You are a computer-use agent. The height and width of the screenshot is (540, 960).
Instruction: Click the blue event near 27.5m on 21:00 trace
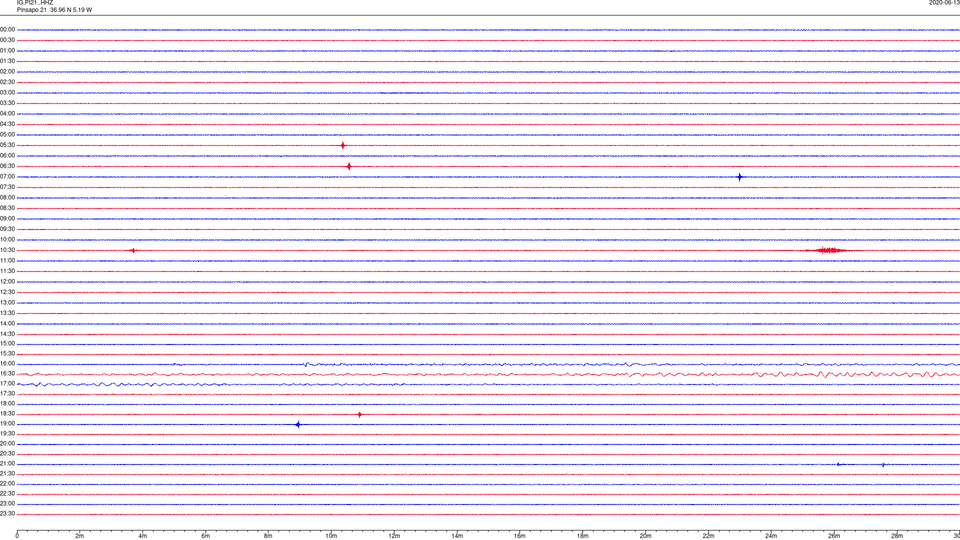click(883, 465)
